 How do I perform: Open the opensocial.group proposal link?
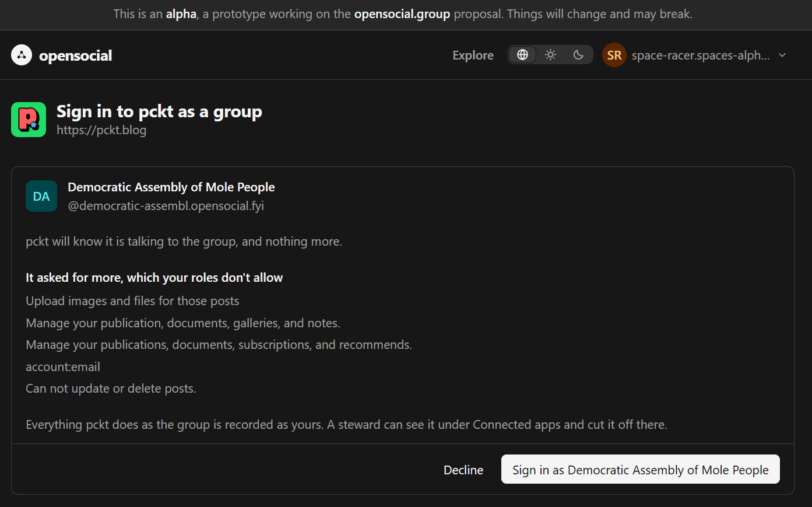click(402, 14)
